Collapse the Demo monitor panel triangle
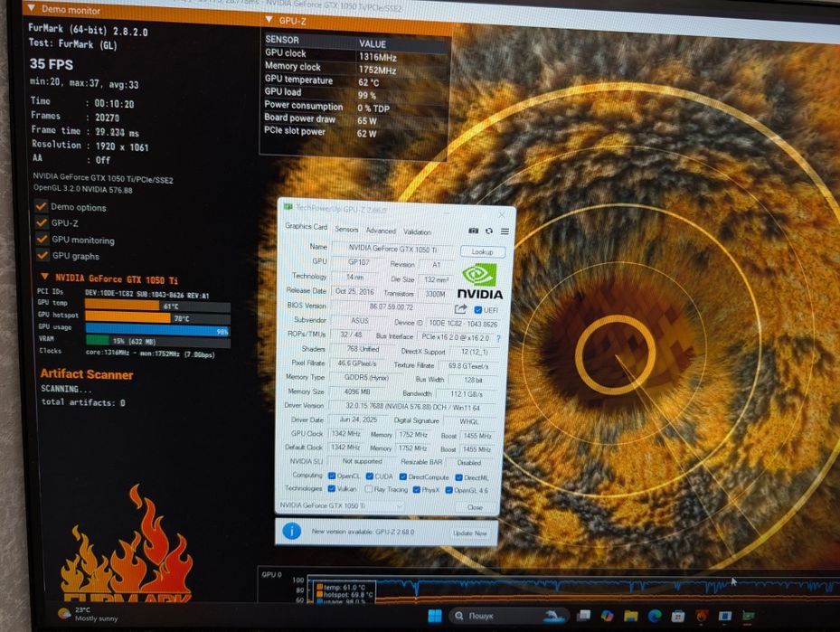The width and height of the screenshot is (840, 632). coord(31,8)
